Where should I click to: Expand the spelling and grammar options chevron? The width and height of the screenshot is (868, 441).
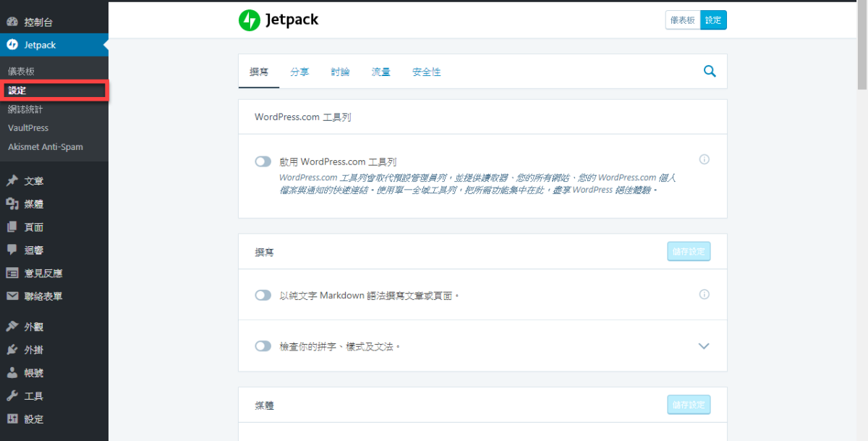(705, 346)
